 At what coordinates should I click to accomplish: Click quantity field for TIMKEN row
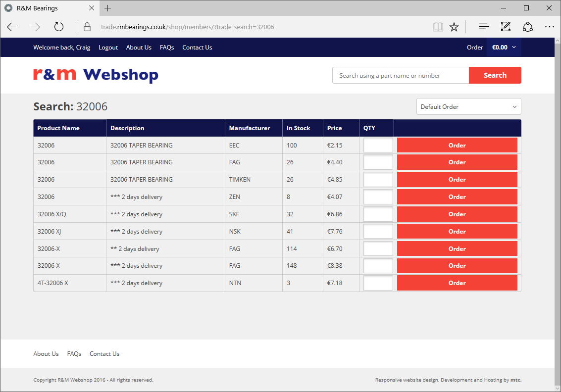coord(378,180)
